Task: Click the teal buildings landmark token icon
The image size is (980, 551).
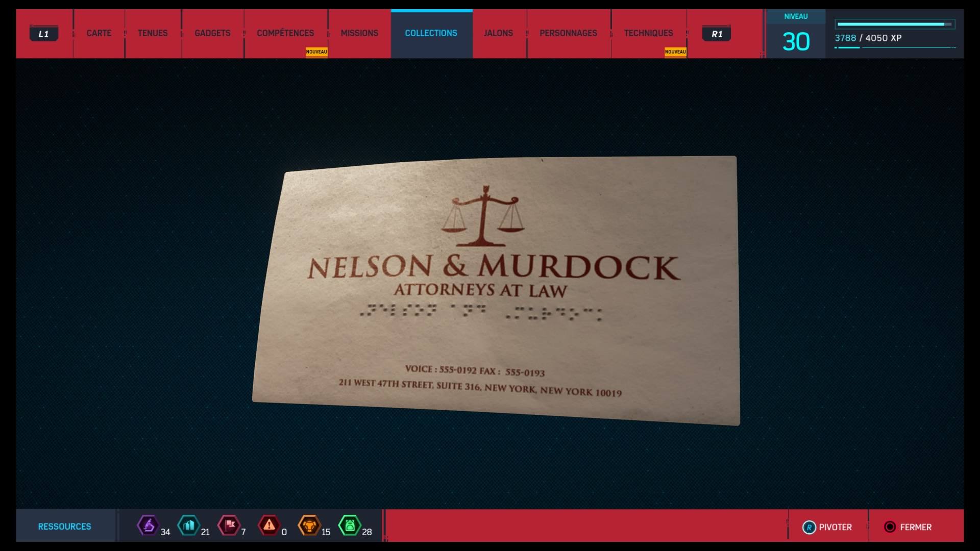Action: point(189,525)
